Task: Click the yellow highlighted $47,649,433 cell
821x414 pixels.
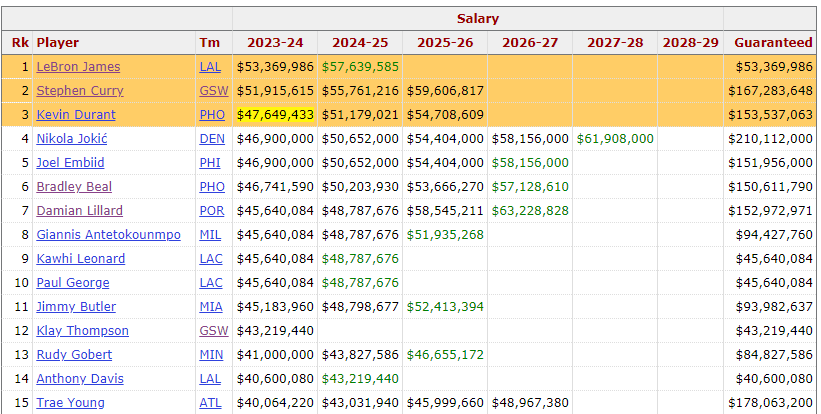Action: pyautogui.click(x=275, y=115)
